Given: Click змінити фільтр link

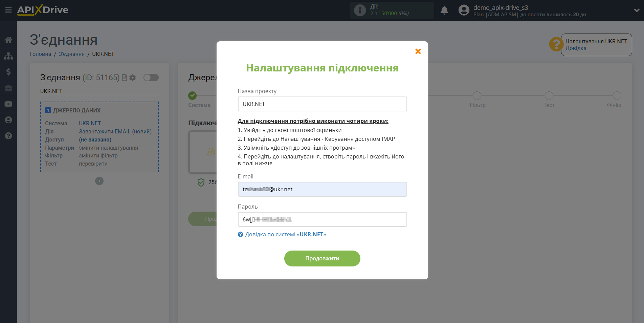Looking at the screenshot, I should 98,156.
